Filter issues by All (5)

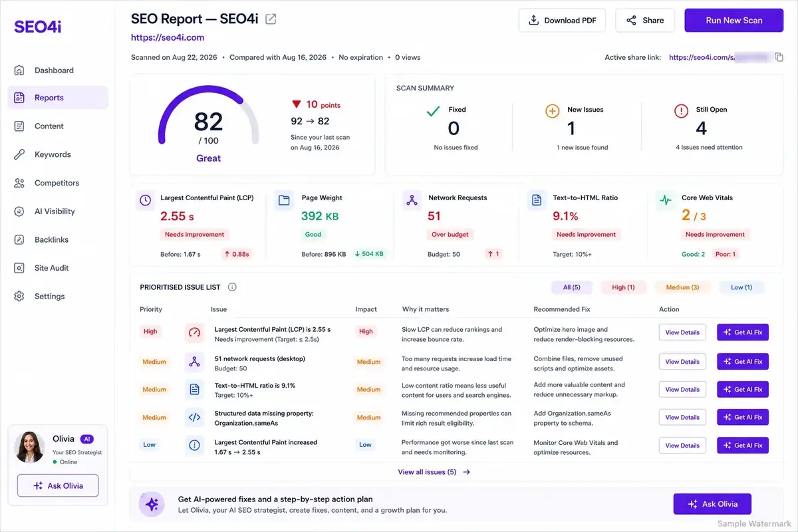pos(571,287)
